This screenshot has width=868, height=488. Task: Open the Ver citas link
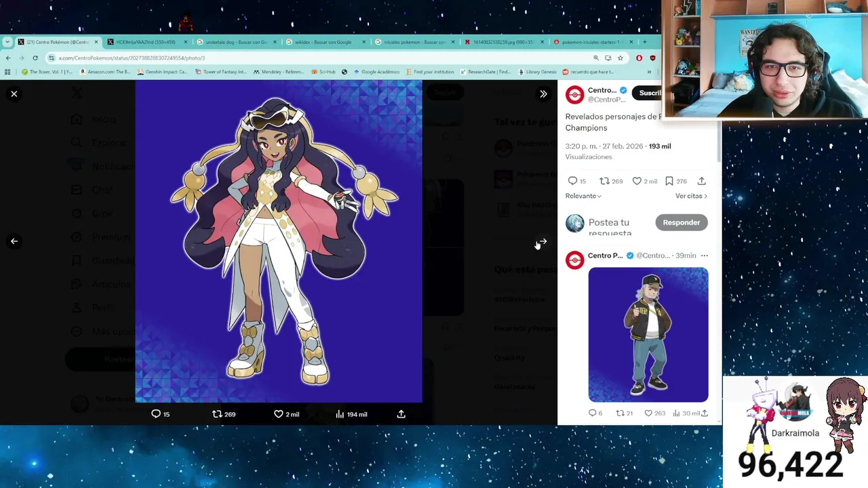click(x=691, y=196)
